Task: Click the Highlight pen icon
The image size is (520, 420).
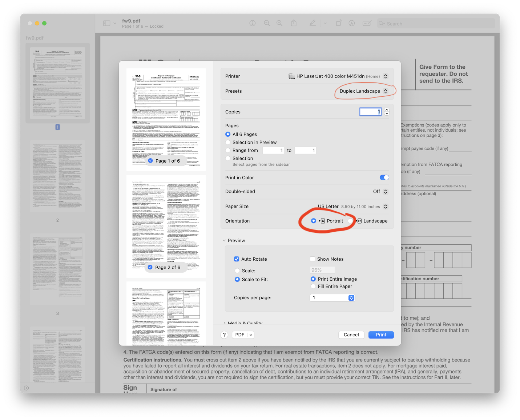Action: (313, 23)
